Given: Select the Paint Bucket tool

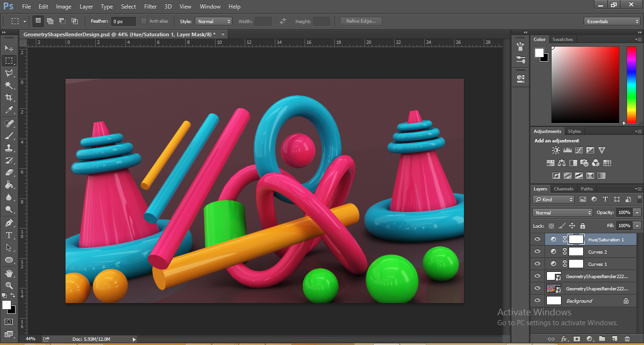Looking at the screenshot, I should tap(8, 184).
